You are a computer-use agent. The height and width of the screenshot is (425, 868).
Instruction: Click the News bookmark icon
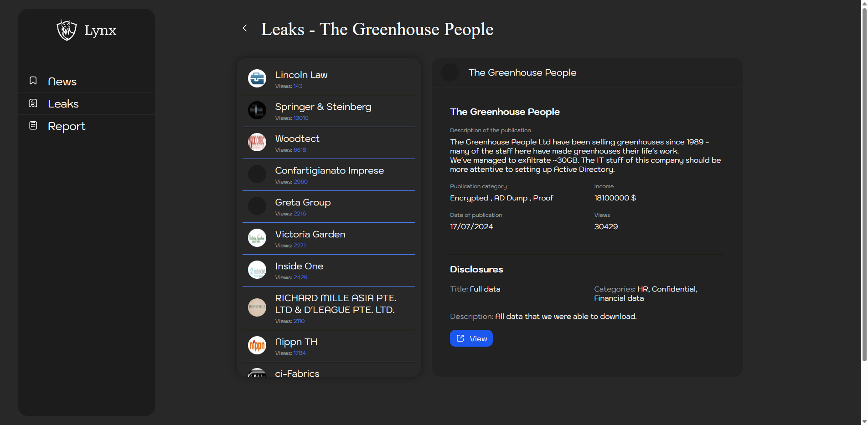(x=33, y=81)
